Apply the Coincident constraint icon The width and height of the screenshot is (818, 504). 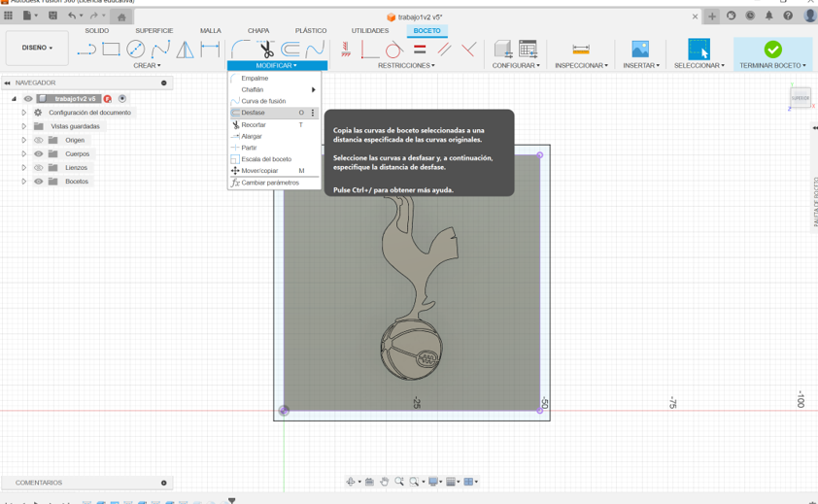(345, 50)
